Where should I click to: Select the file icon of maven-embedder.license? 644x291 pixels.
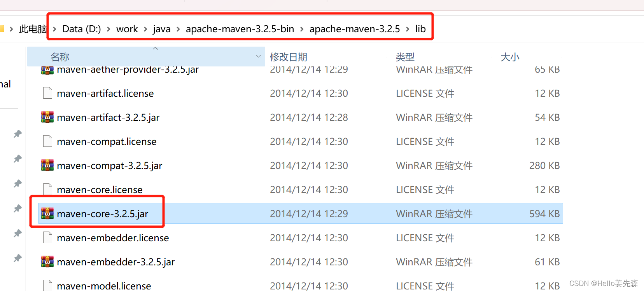point(47,237)
